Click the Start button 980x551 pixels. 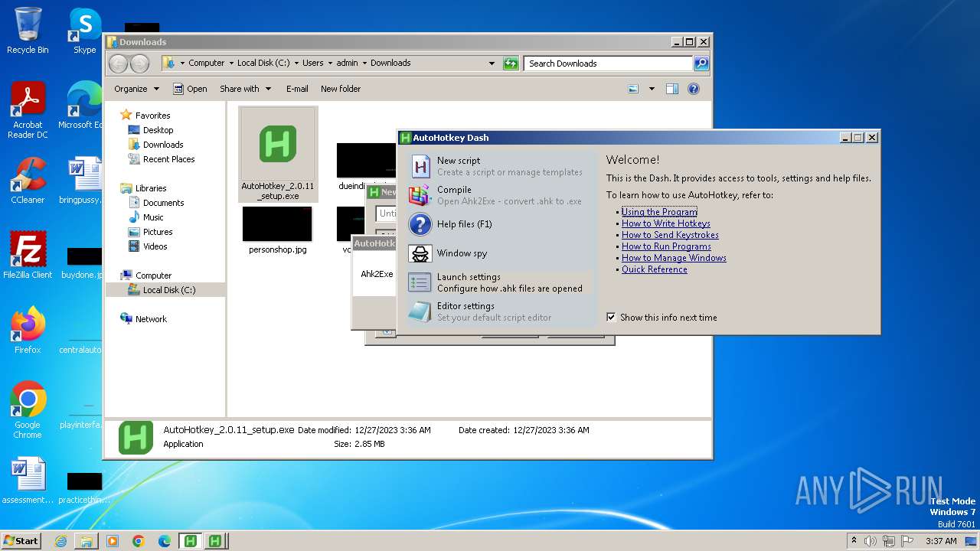21,541
